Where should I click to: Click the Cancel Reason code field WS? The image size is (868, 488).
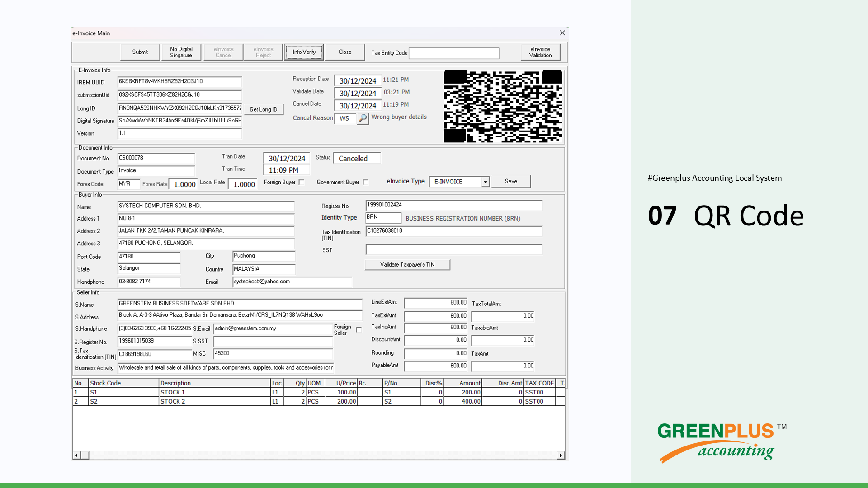click(x=345, y=118)
